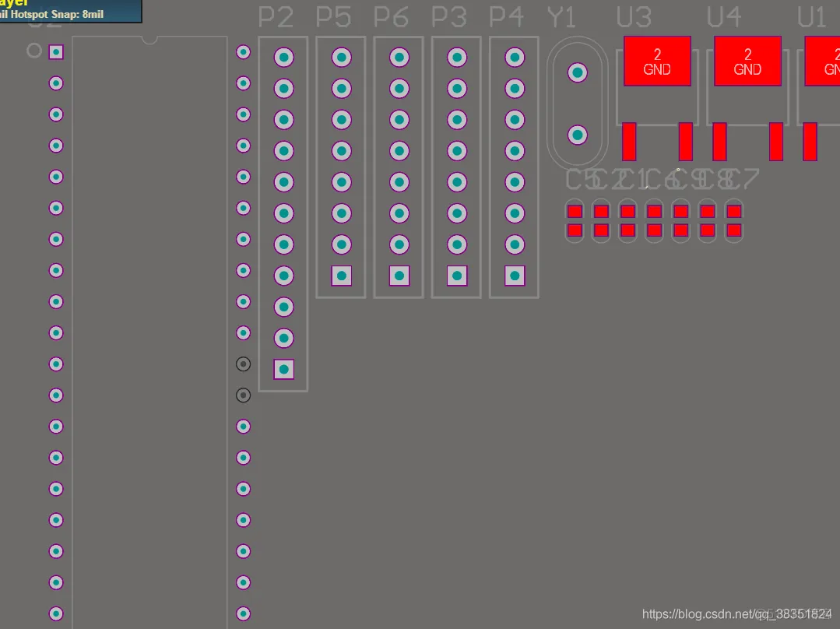
Task: Click the square pin-1 pad of header P6
Action: tap(399, 276)
